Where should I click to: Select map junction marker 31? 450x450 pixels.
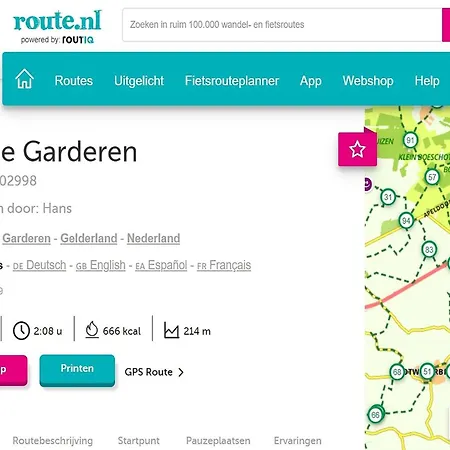[388, 197]
